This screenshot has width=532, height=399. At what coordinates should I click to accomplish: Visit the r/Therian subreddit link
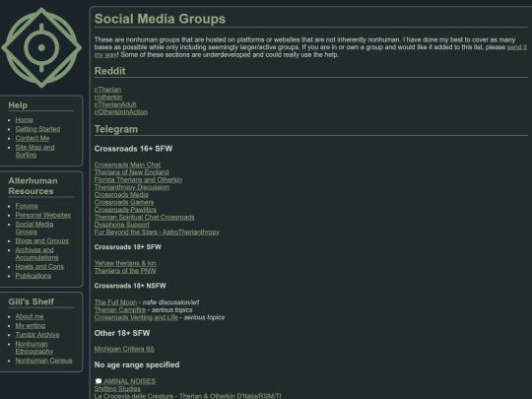pos(107,90)
